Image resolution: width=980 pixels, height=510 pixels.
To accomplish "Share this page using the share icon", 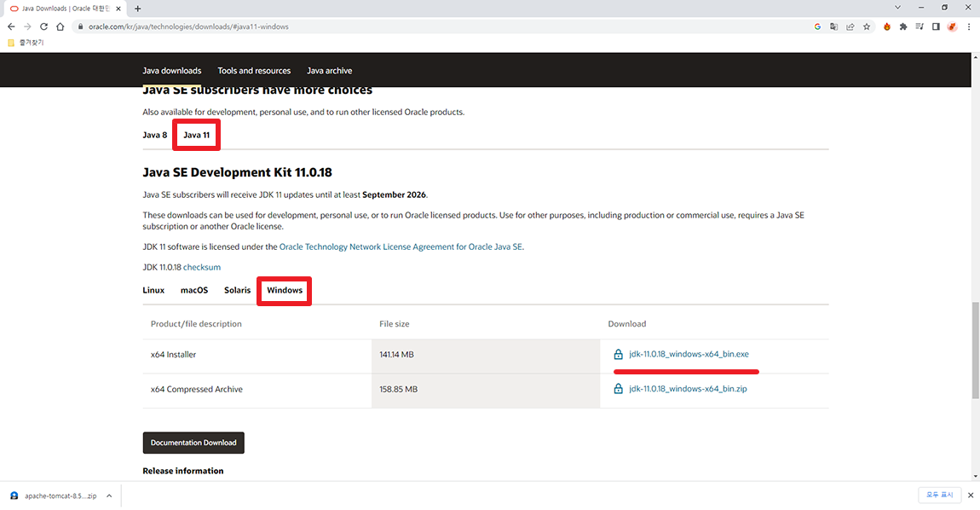I will pos(850,27).
